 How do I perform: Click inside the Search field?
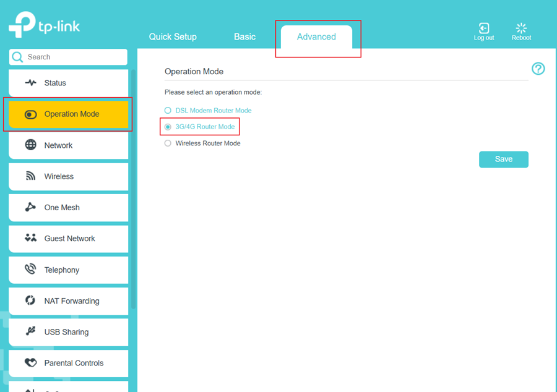[68, 56]
